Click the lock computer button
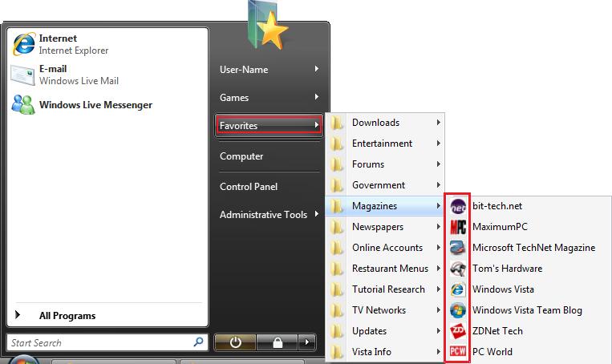 [x=277, y=342]
